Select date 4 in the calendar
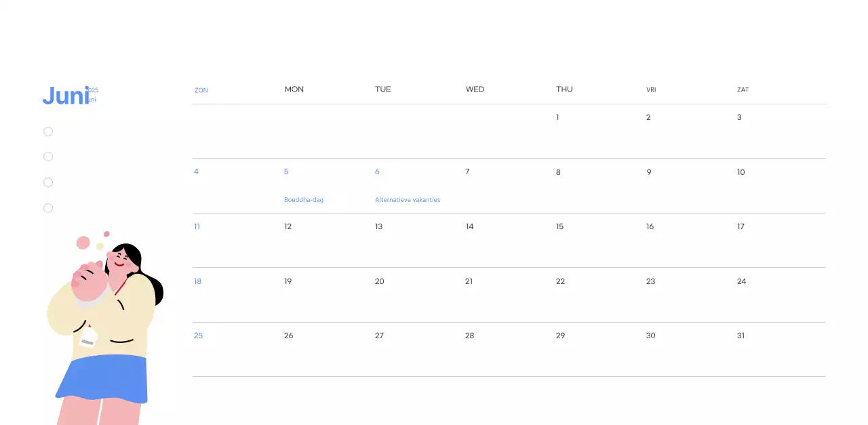The width and height of the screenshot is (868, 425). 196,171
